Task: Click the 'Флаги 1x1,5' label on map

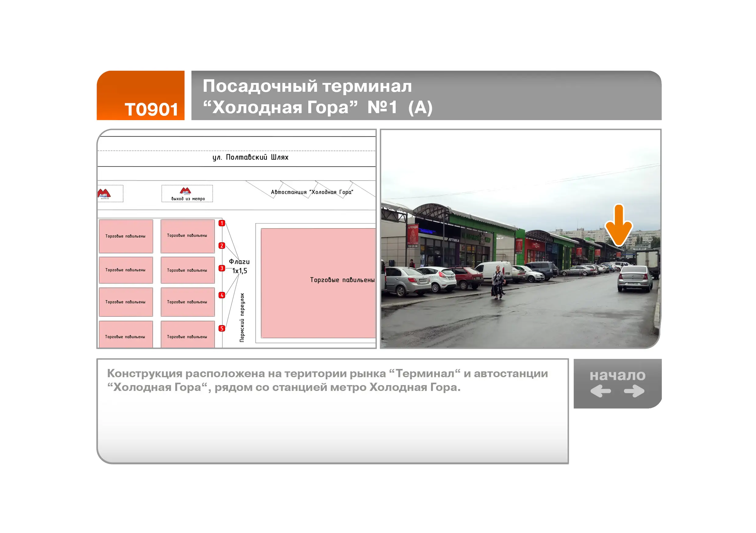Action: (239, 266)
